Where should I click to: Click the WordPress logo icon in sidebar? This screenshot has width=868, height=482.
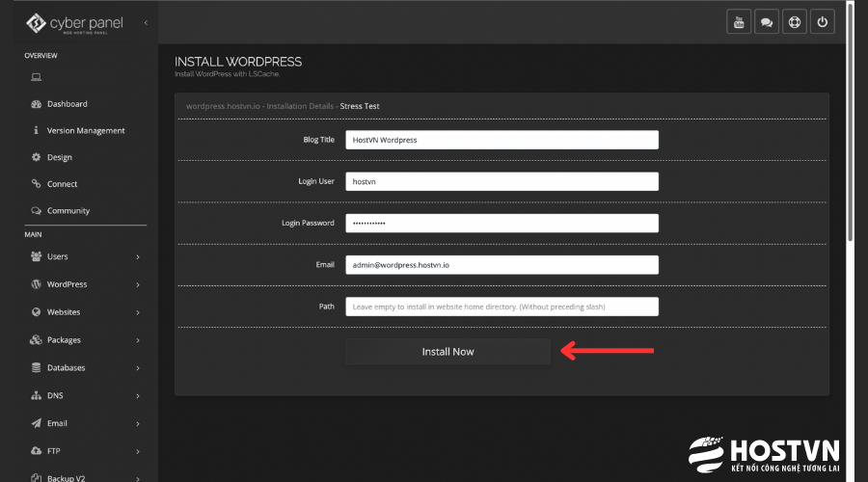coord(36,283)
